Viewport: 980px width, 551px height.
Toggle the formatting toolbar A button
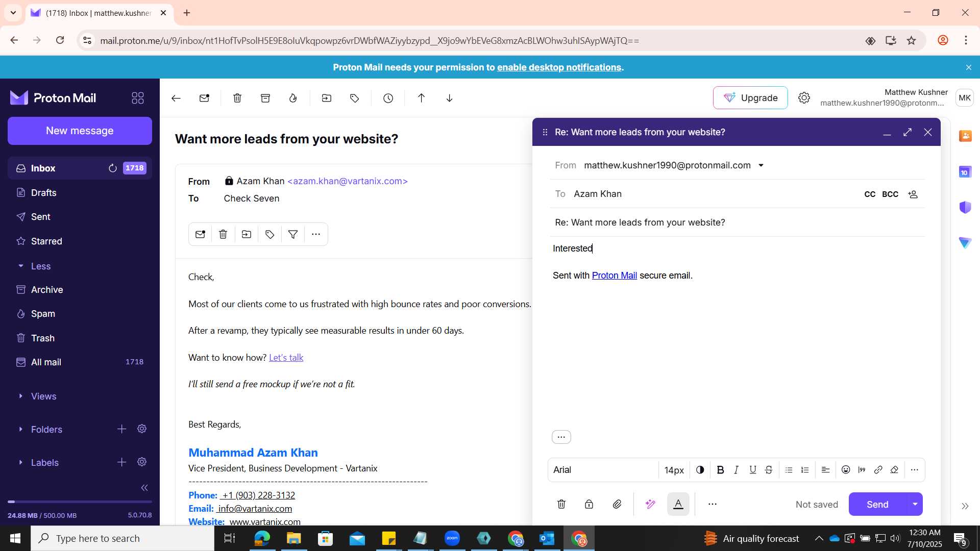pyautogui.click(x=678, y=504)
